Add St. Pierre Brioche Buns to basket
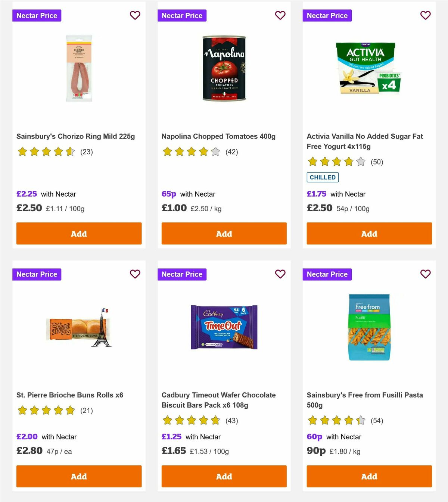 (78, 476)
